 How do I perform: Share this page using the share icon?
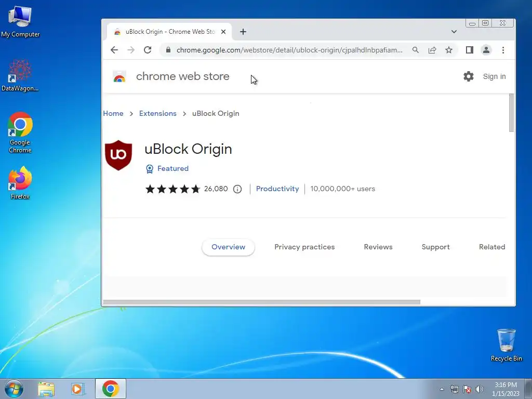[432, 50]
